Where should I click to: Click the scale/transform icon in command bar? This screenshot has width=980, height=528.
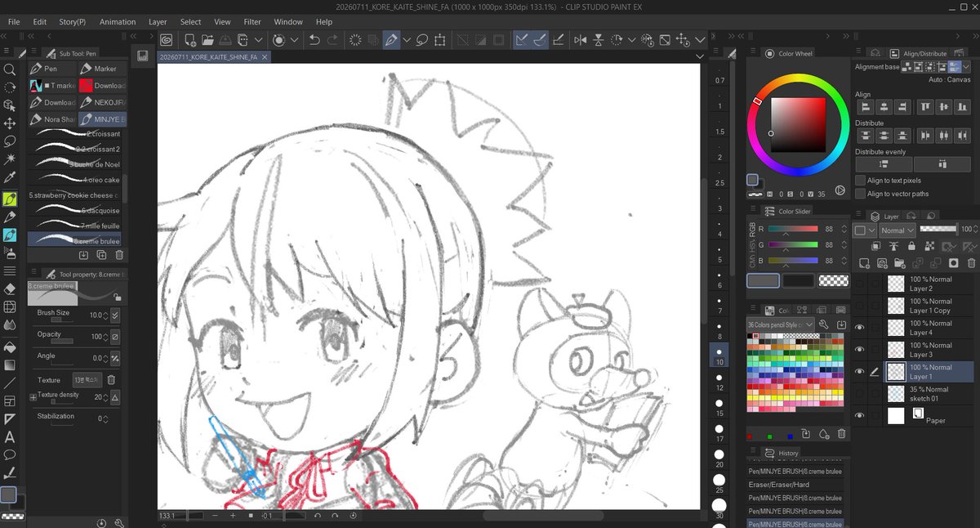[x=440, y=39]
